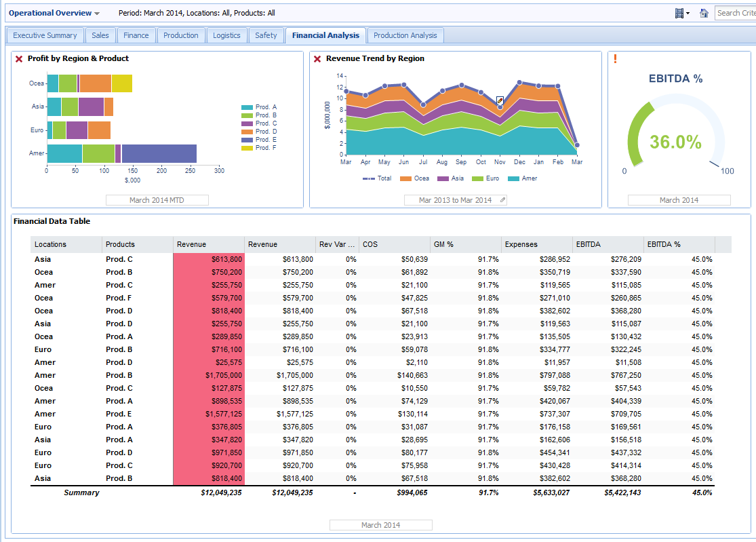The width and height of the screenshot is (756, 542).
Task: Open the dropdown arrow beside the filmstrip icon
Action: click(x=688, y=13)
